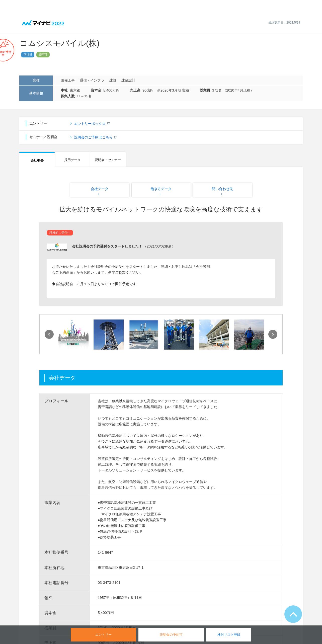Screen dimensions: 322x644
Task: Click the address 東京都品川区東五反田2-17-1
Action: coord(121,568)
